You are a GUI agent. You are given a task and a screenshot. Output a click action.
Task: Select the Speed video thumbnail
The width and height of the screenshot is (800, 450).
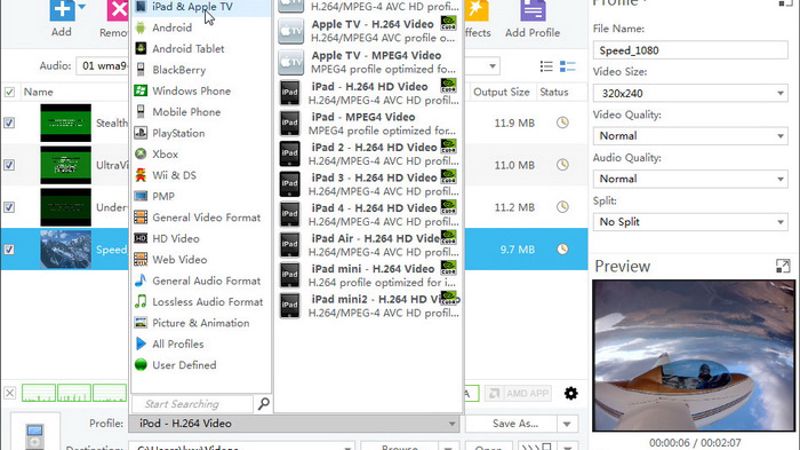coord(66,249)
